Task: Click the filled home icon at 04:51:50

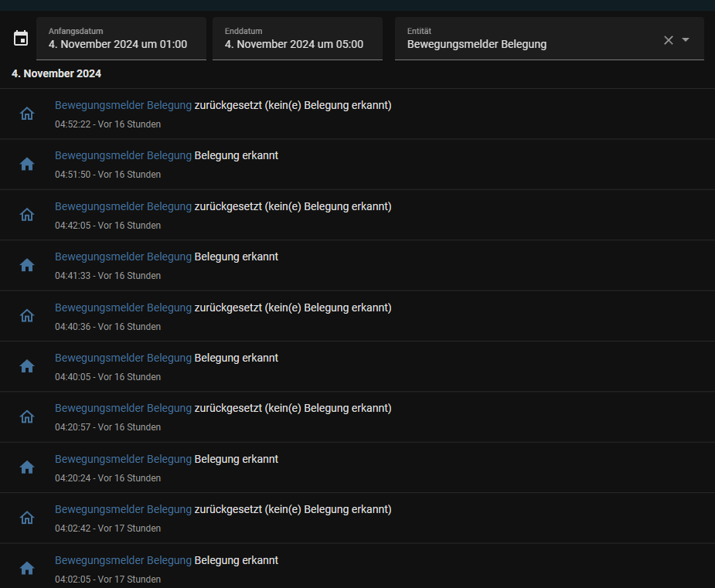Action: point(27,164)
